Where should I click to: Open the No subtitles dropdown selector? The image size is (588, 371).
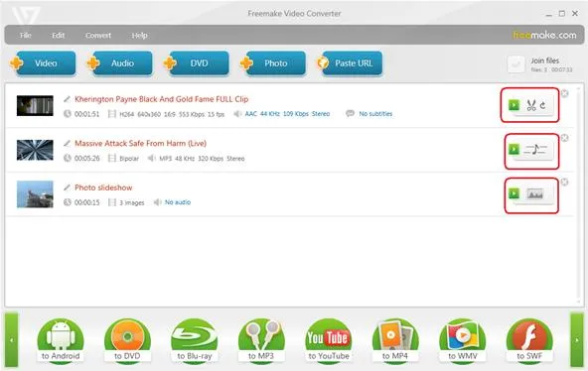coord(375,113)
